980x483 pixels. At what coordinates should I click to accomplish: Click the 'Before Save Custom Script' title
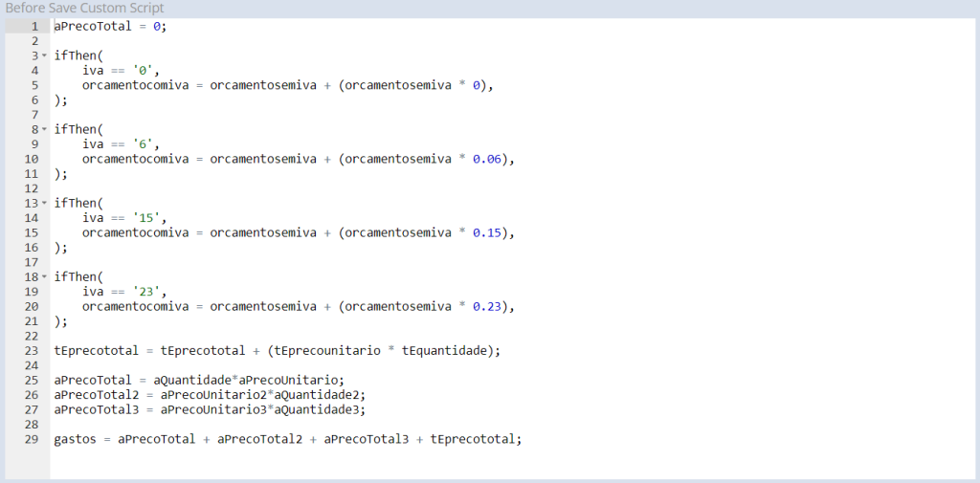[84, 8]
